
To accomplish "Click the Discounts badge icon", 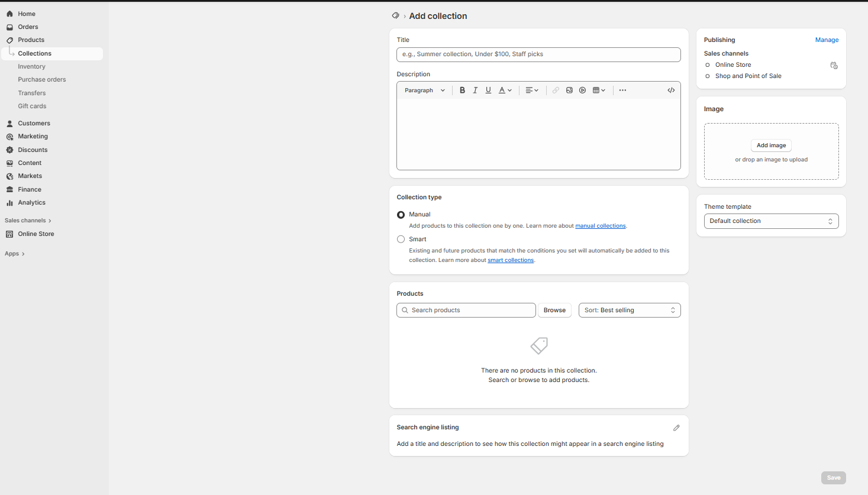I will click(9, 150).
